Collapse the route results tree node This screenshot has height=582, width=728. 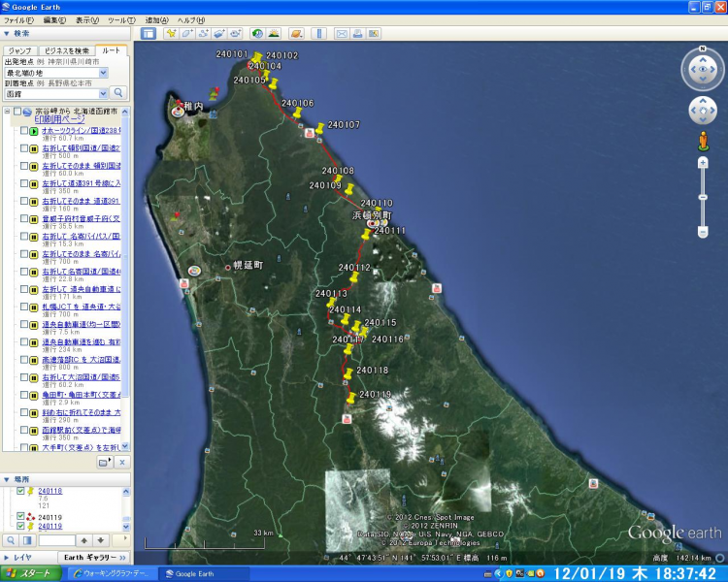(7, 112)
